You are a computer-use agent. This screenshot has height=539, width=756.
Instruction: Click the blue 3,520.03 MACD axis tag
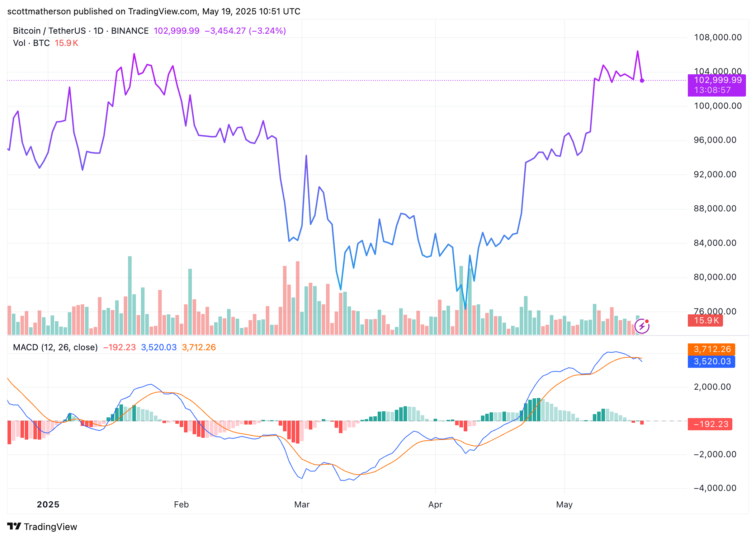point(711,361)
